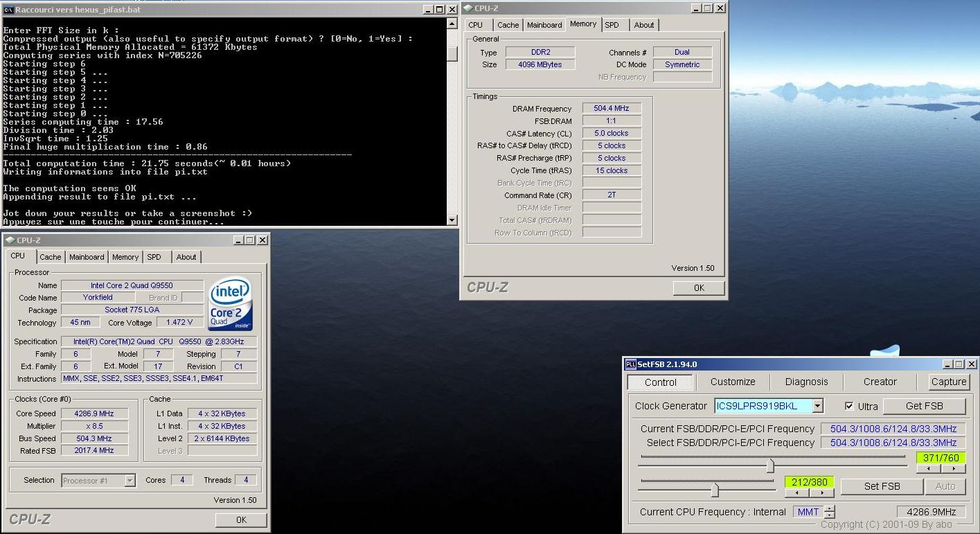
Task: Click the command prompt title bar icon
Action: (x=8, y=9)
